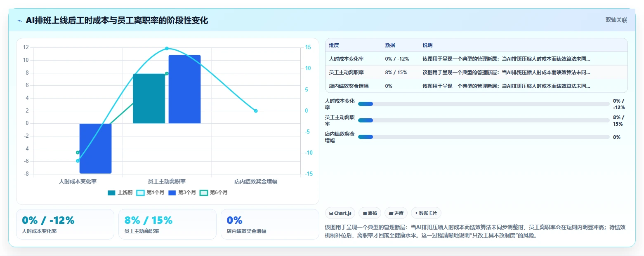Toggle the 第1个月 legend series
The width and height of the screenshot is (644, 256).
pos(150,193)
